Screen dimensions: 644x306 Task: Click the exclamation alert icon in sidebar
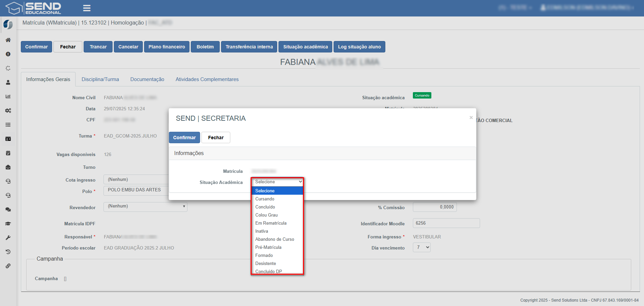[8, 54]
